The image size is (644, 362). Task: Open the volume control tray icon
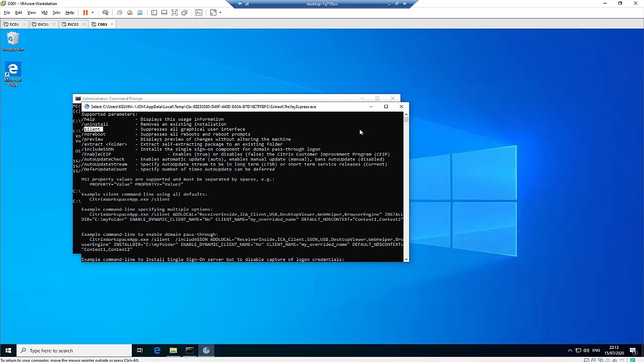587,350
